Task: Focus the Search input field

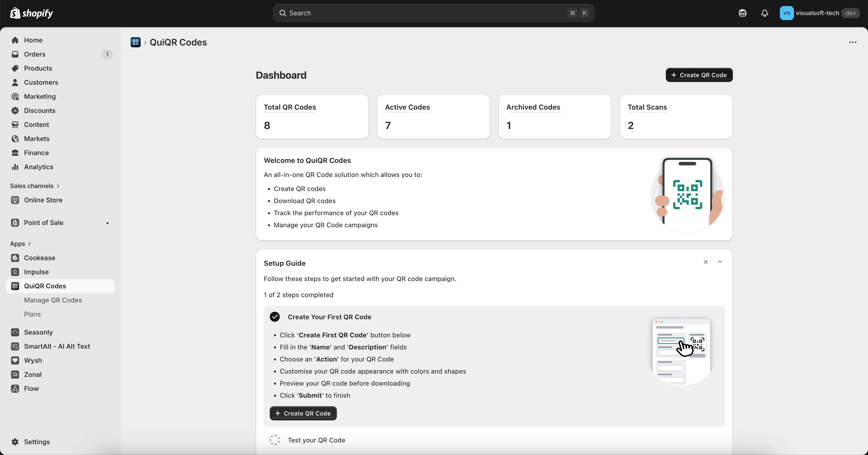Action: click(434, 13)
